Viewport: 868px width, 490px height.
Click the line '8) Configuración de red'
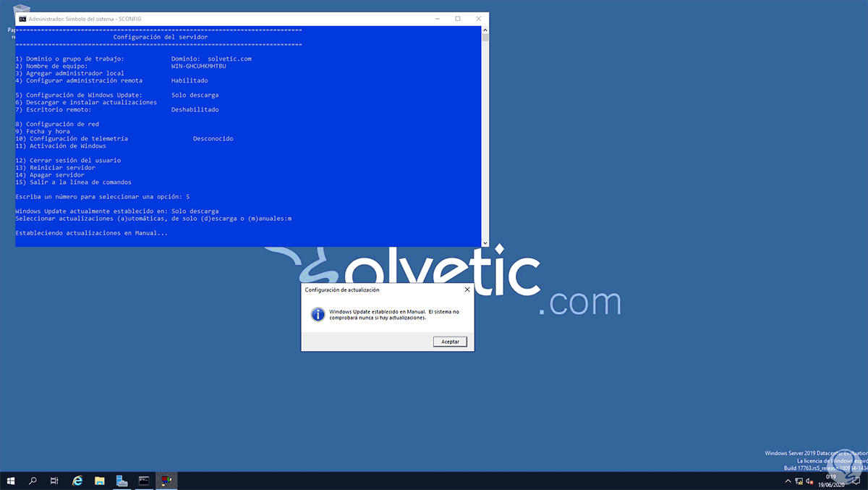click(57, 124)
